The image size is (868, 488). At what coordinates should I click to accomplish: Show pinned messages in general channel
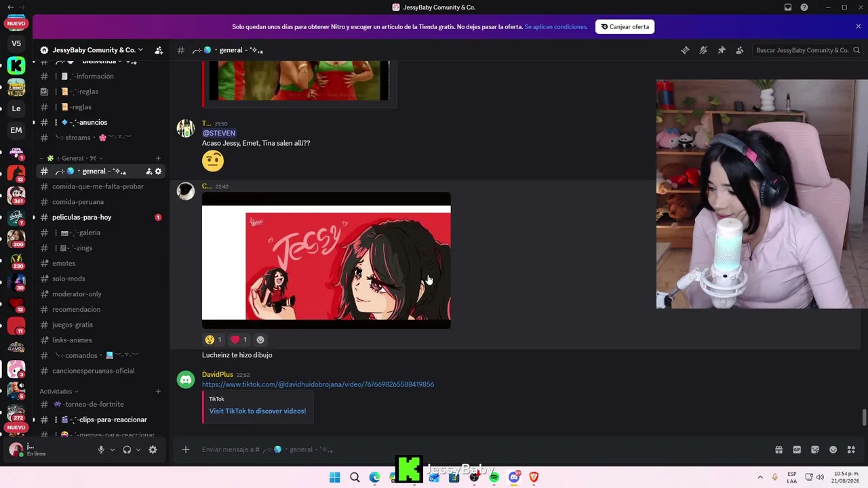(x=722, y=50)
